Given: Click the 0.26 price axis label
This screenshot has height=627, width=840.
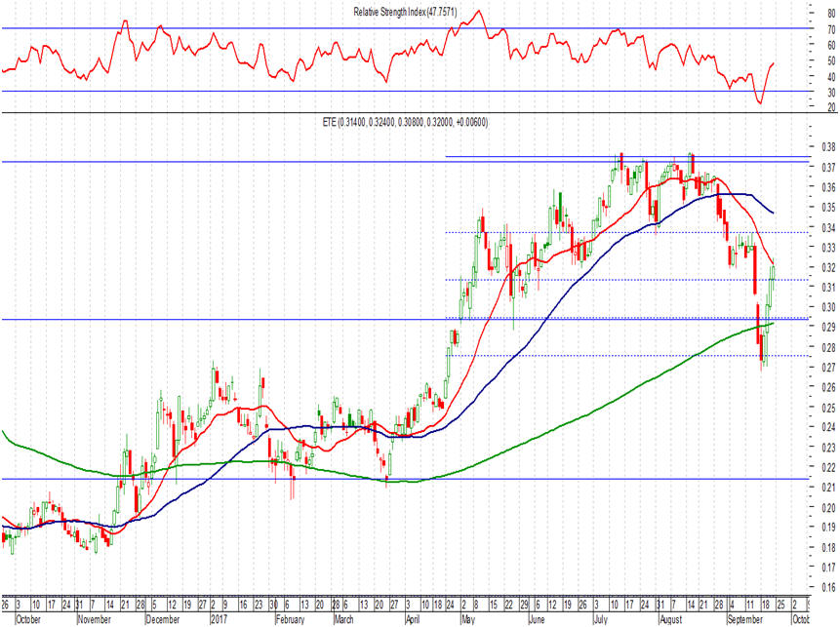Looking at the screenshot, I should pos(828,388).
